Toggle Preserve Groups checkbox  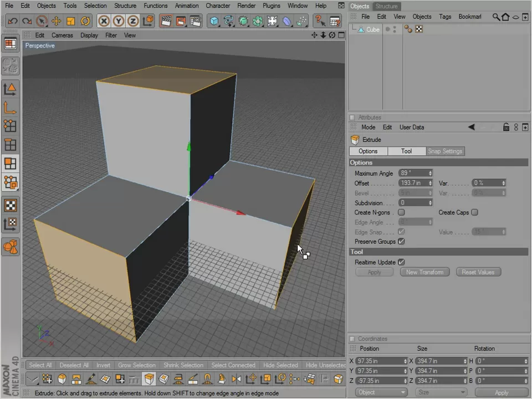(x=401, y=242)
